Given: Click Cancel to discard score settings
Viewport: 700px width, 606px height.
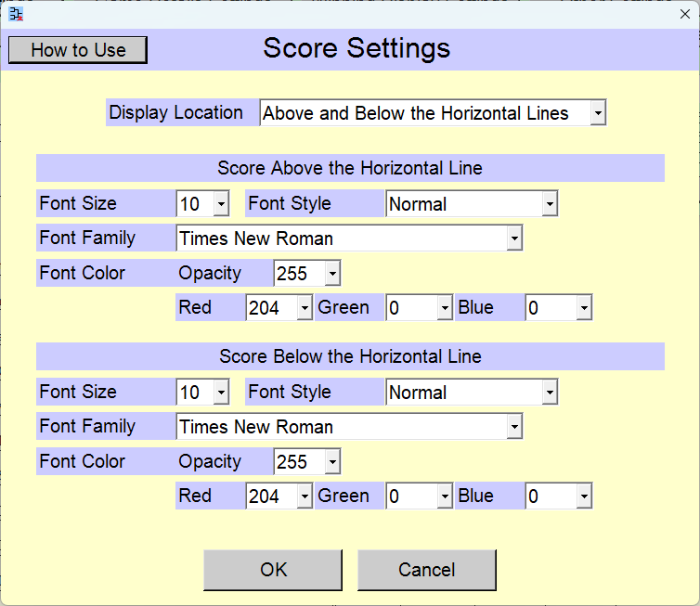Looking at the screenshot, I should pos(427,570).
